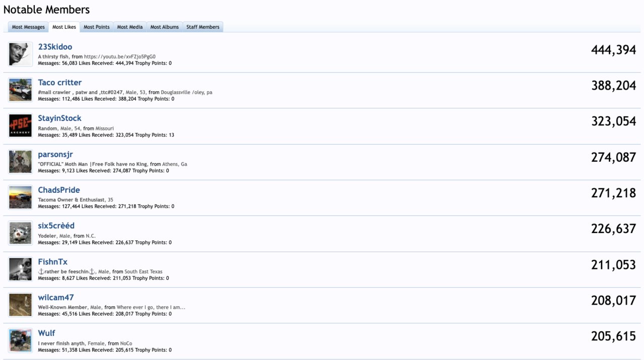Open six5crèéd's opossum avatar
The height and width of the screenshot is (360, 644).
(20, 233)
